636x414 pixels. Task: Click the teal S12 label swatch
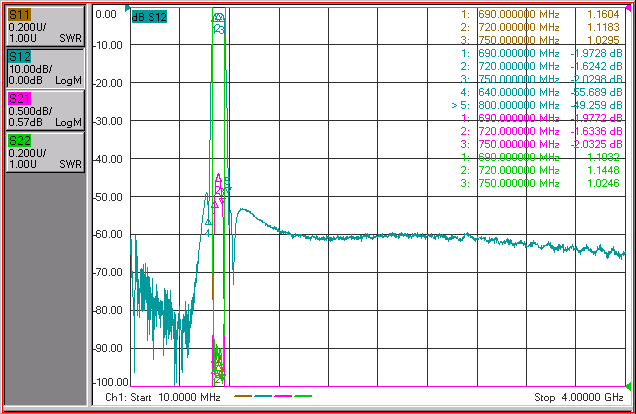pos(19,57)
